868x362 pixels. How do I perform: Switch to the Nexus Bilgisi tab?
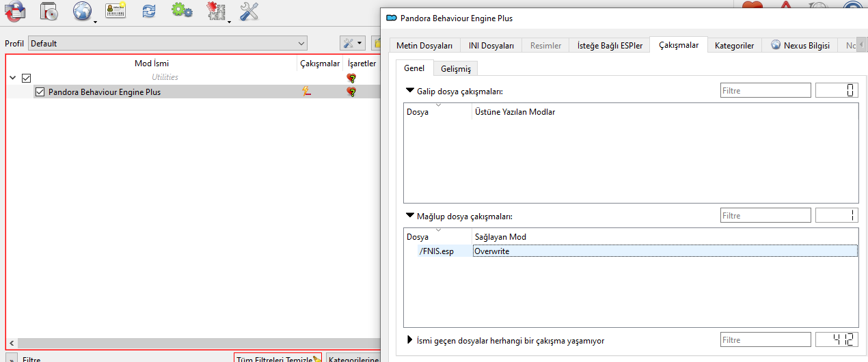coord(800,46)
